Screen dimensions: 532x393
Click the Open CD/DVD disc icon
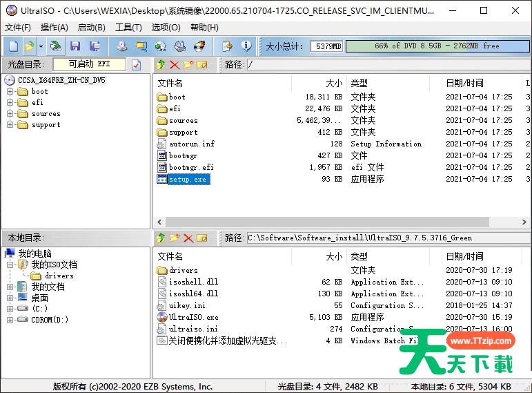pyautogui.click(x=56, y=46)
